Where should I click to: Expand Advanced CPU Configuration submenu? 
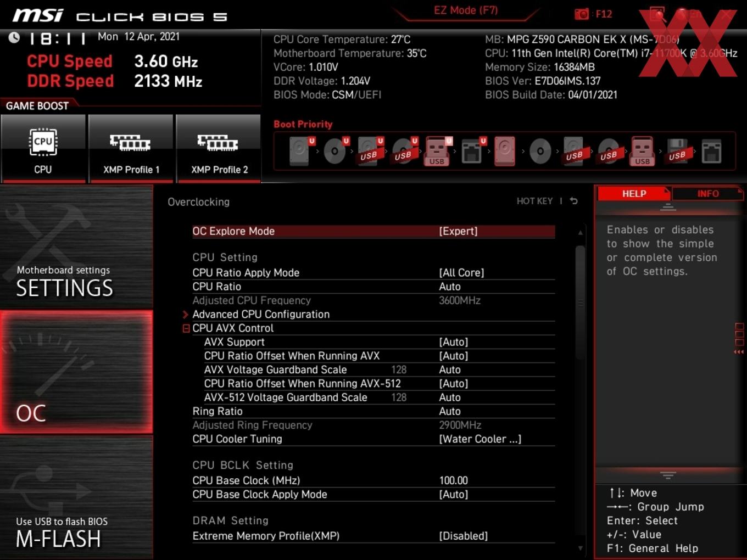261,314
